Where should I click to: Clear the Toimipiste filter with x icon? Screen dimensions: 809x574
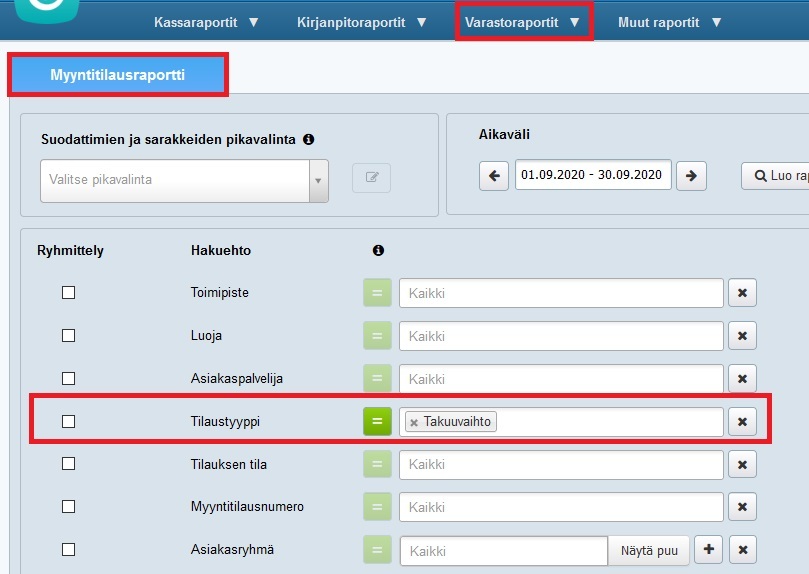pyautogui.click(x=742, y=293)
